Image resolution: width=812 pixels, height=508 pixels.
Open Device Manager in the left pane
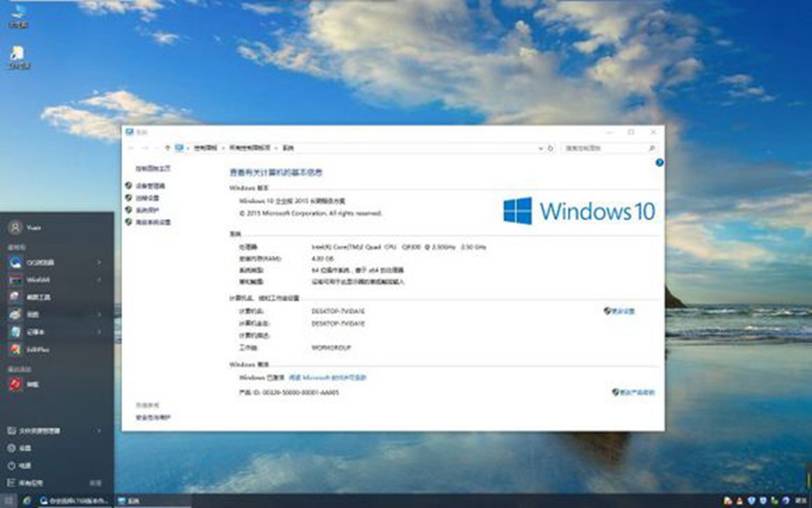point(150,187)
